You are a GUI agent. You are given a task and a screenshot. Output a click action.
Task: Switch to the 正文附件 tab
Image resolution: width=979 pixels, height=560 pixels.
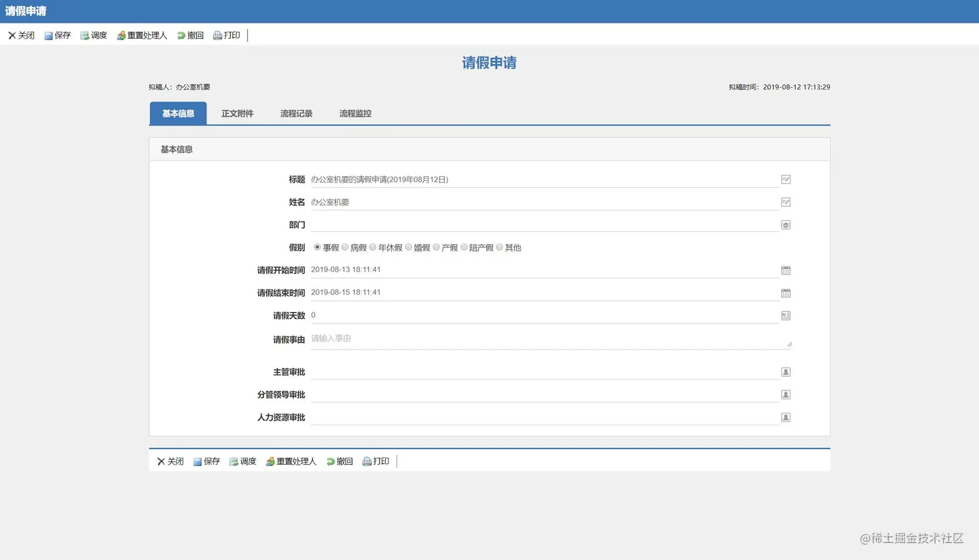(238, 113)
